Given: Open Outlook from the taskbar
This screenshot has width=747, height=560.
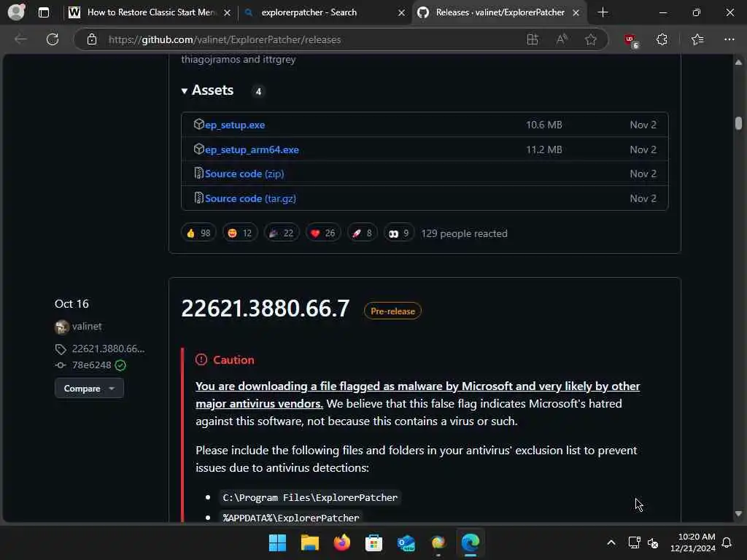Looking at the screenshot, I should (406, 542).
